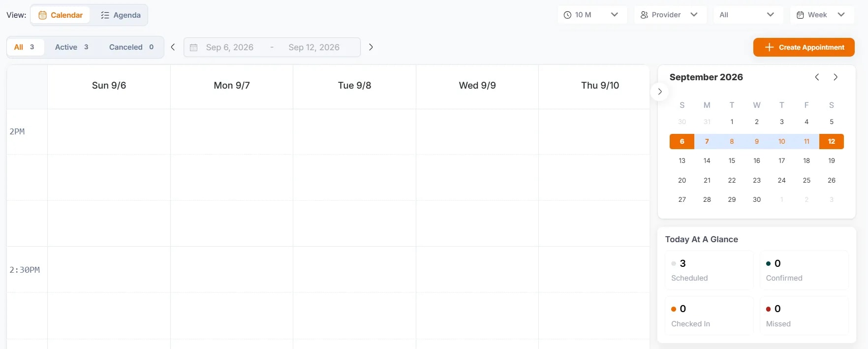Select September 20 in mini calendar
The height and width of the screenshot is (349, 868).
click(682, 180)
